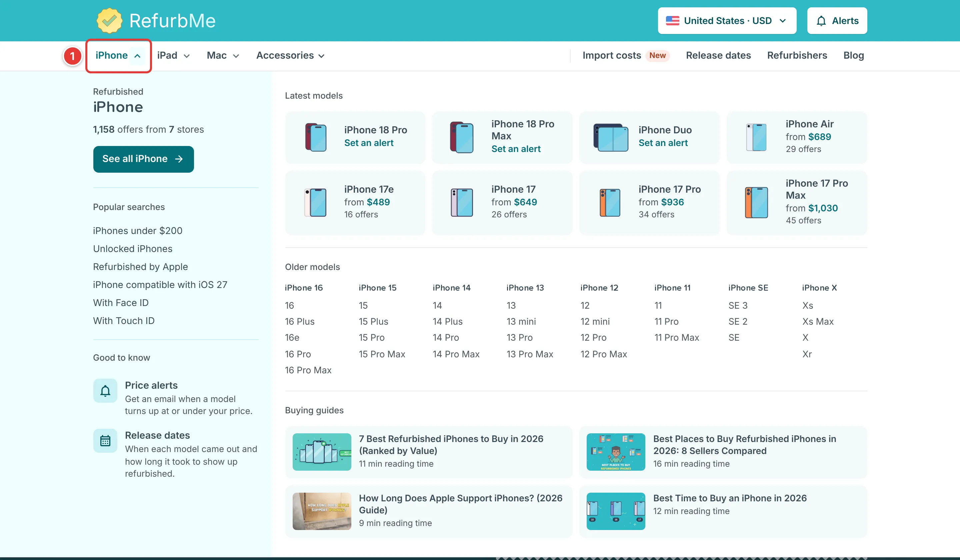Open the iPhone 17 Pro Max image
This screenshot has width=960, height=560.
pyautogui.click(x=756, y=203)
